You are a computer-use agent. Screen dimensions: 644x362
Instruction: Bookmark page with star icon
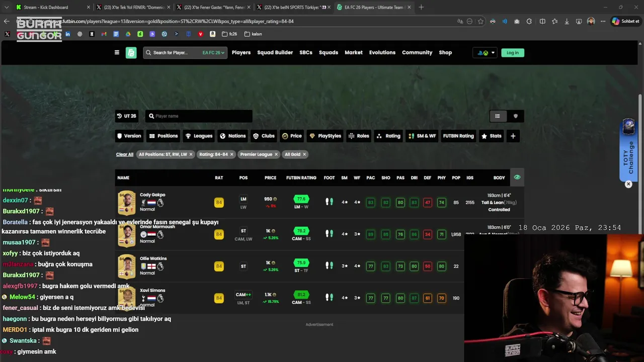click(x=481, y=22)
